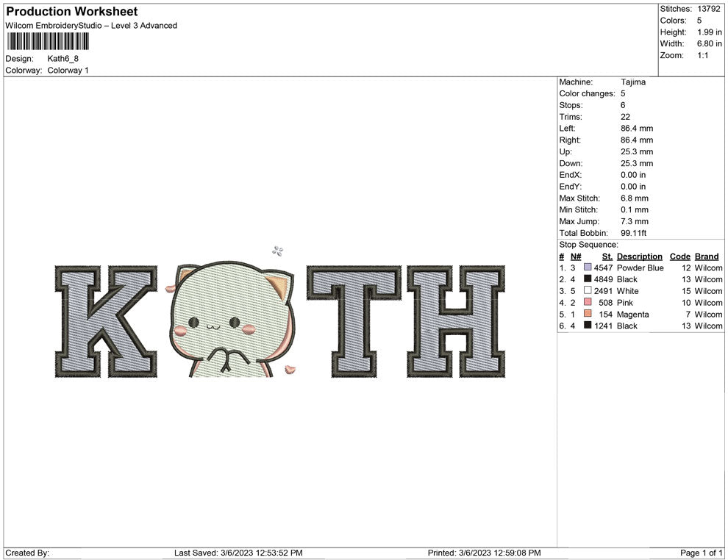Viewport: 728px width, 560px height.
Task: Click the Colors value "5" in header
Action: [699, 21]
